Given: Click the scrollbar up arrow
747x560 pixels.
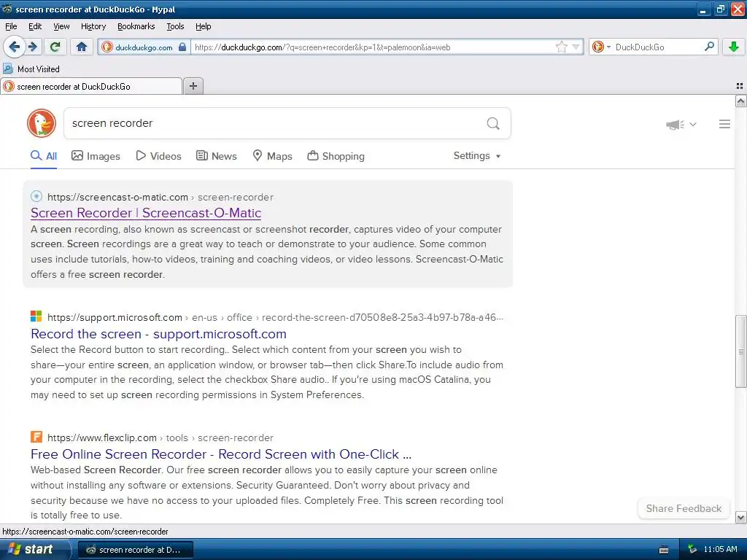Looking at the screenshot, I should click(740, 101).
